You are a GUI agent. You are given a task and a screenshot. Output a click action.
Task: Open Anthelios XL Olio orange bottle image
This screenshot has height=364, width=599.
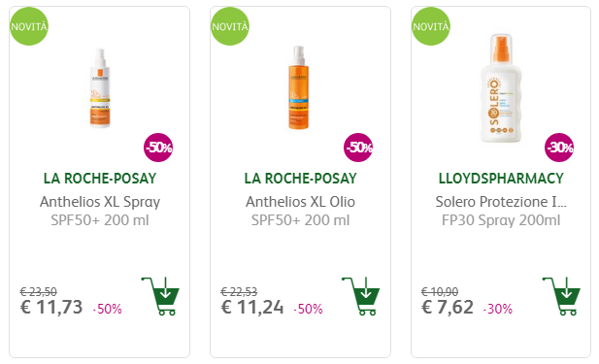(298, 88)
